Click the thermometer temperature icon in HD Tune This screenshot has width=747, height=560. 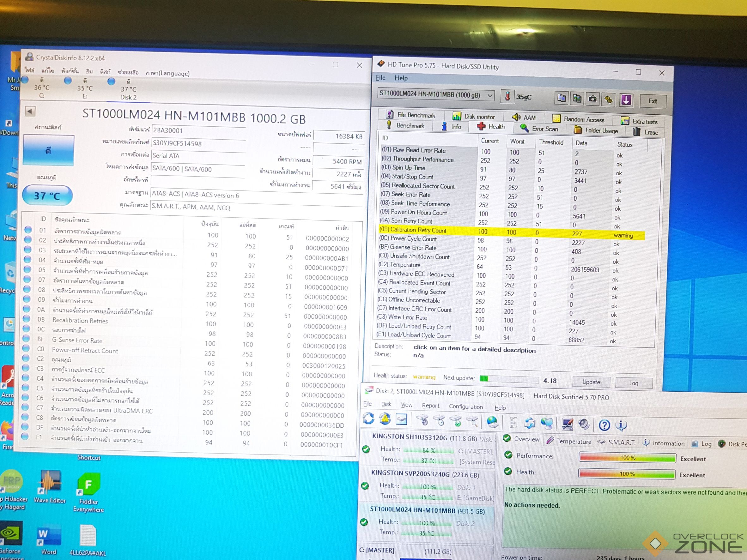(507, 97)
